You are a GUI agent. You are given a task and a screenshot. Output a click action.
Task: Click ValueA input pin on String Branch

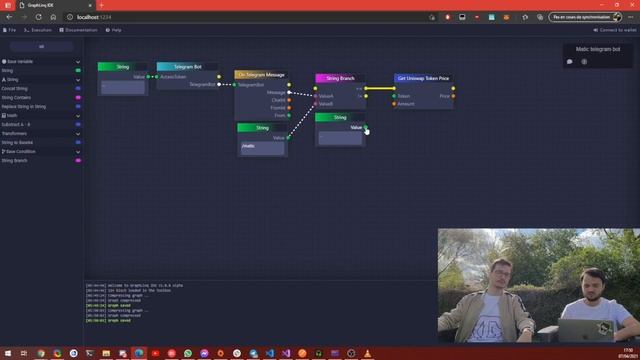316,96
